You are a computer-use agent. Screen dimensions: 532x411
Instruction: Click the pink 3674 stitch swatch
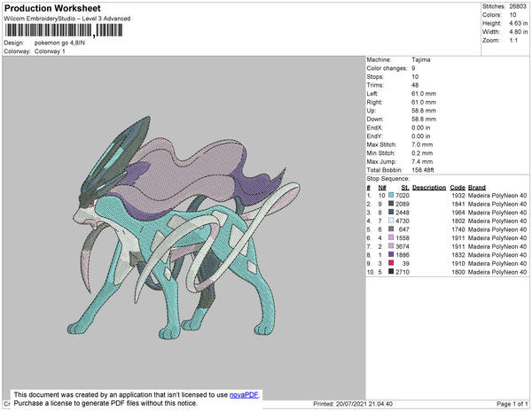pos(391,246)
